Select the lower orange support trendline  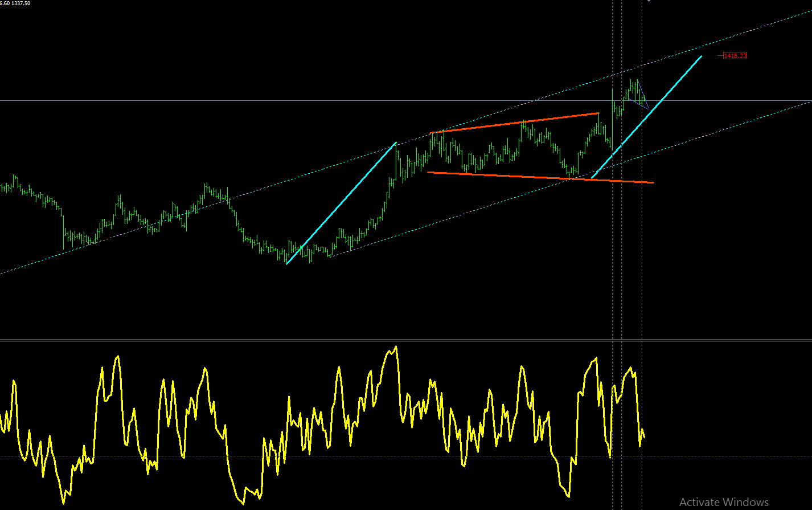click(x=540, y=177)
